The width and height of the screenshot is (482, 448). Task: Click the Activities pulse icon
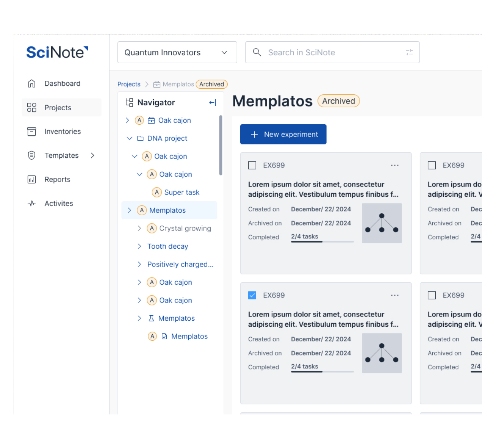tap(32, 204)
